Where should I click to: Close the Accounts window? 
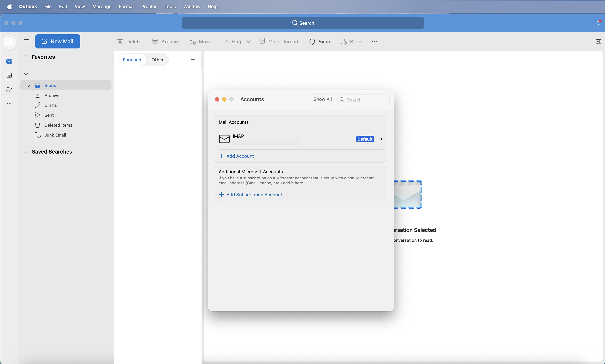[x=217, y=99]
